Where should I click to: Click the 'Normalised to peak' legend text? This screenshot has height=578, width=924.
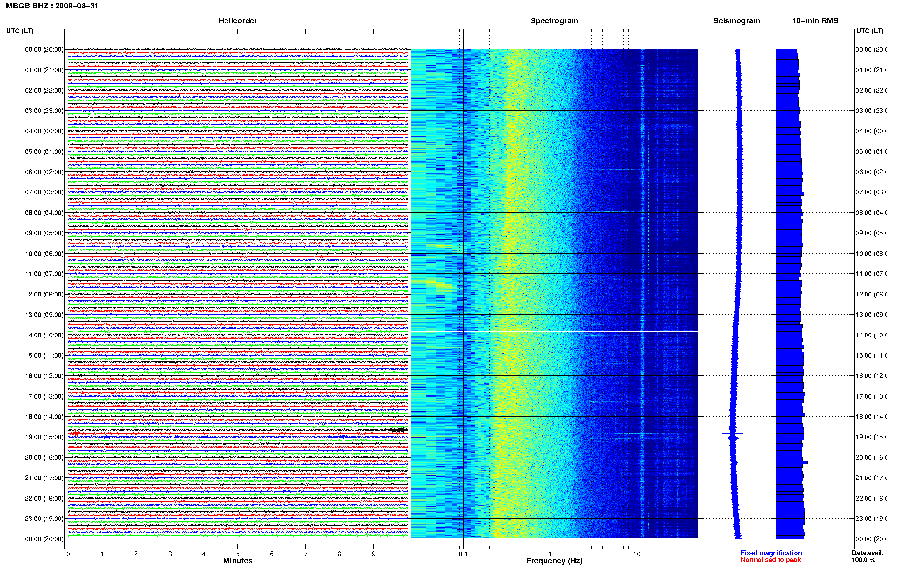770,560
